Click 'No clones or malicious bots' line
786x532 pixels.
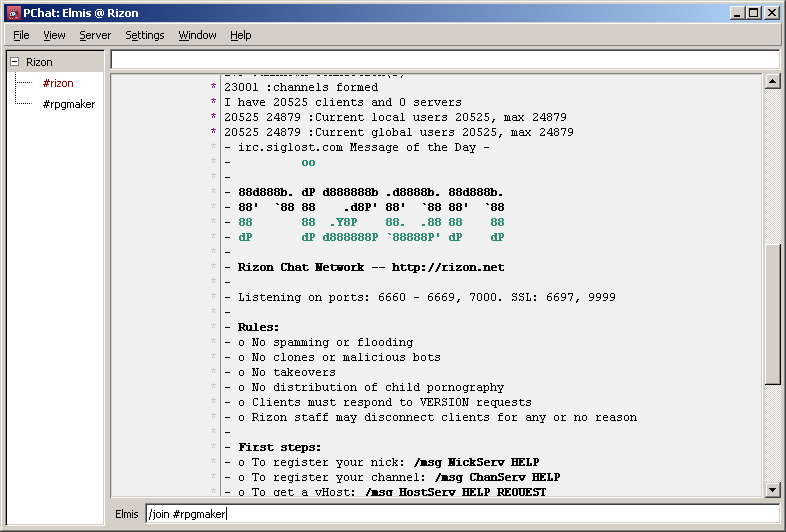pos(339,358)
